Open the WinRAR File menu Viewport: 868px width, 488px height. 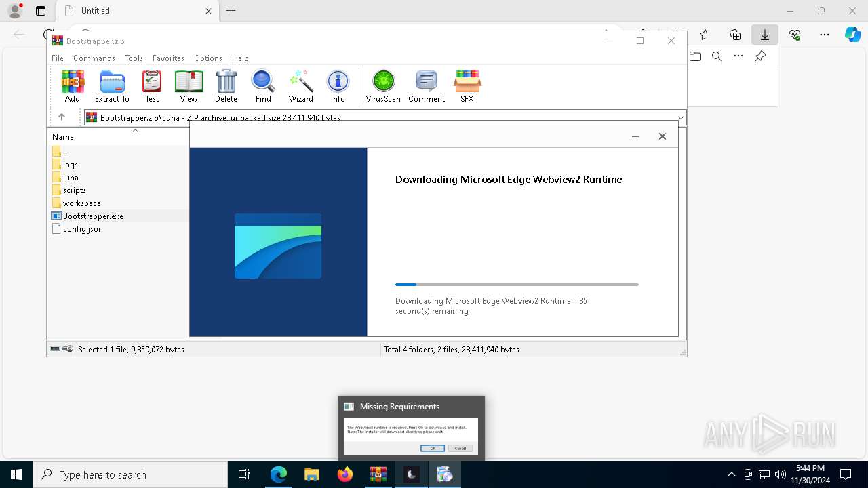[x=58, y=58]
